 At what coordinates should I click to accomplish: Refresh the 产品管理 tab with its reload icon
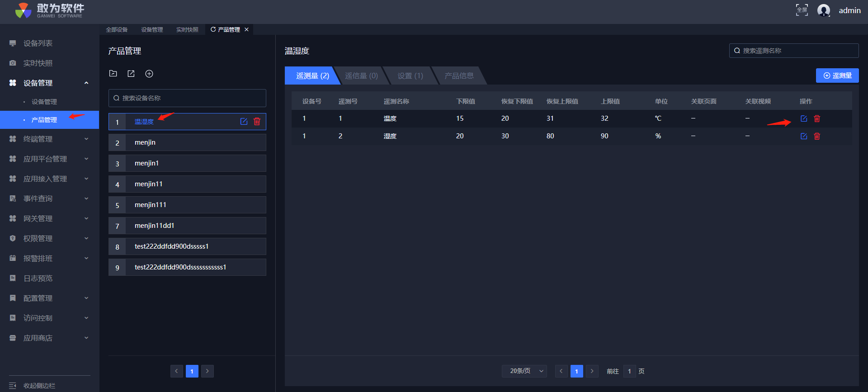tap(213, 29)
